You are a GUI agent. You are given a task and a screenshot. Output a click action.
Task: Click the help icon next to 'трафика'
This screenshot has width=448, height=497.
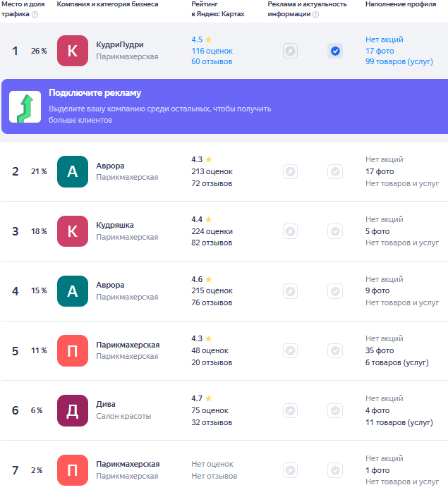pyautogui.click(x=35, y=14)
